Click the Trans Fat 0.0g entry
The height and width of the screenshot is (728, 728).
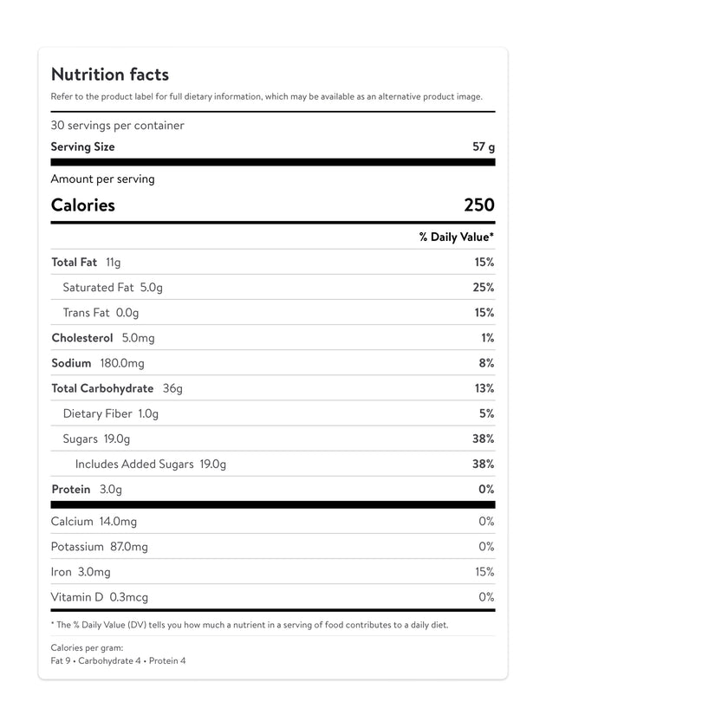101,313
